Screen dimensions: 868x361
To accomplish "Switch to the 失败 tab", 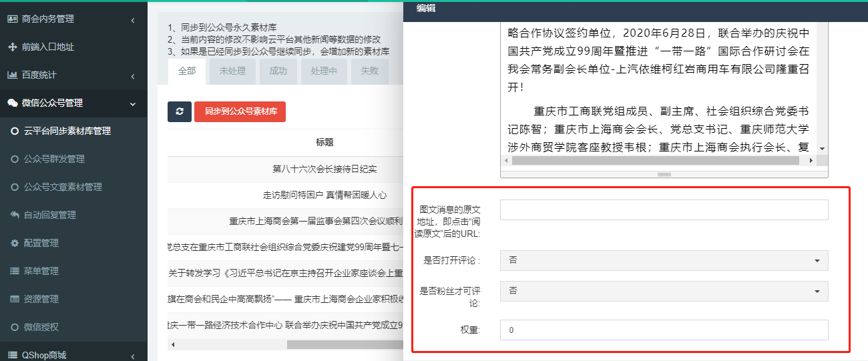I will click(x=369, y=71).
